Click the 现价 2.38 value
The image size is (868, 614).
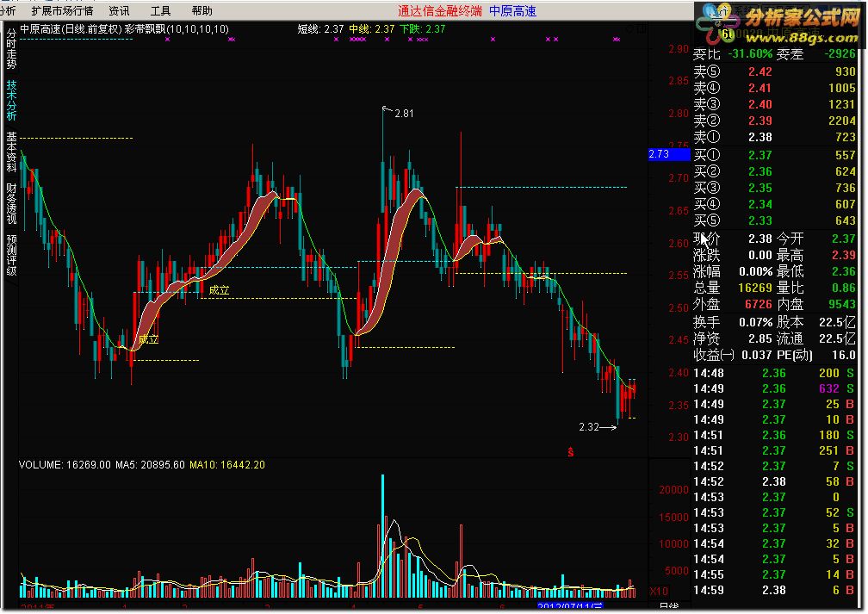760,239
